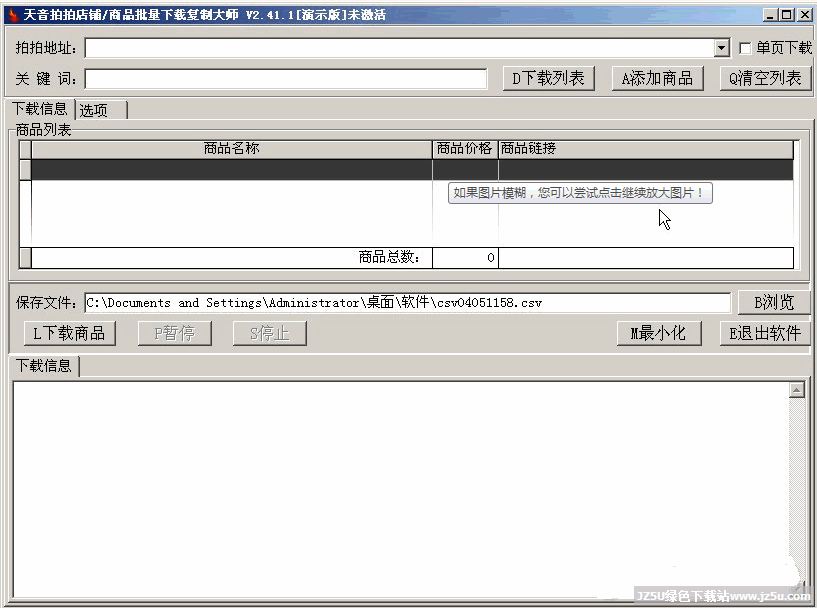Click the Q清空列表 button

pos(765,79)
